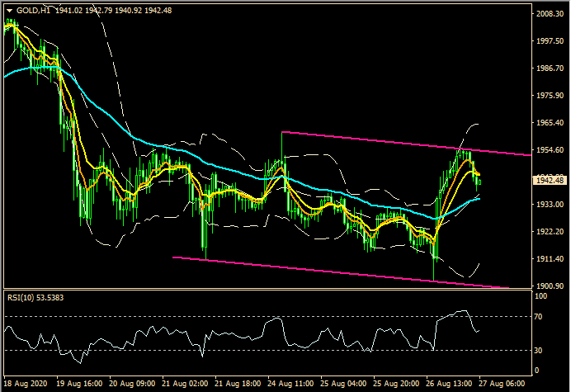Click the 2008.30 price axis label
The image size is (571, 392).
(549, 14)
